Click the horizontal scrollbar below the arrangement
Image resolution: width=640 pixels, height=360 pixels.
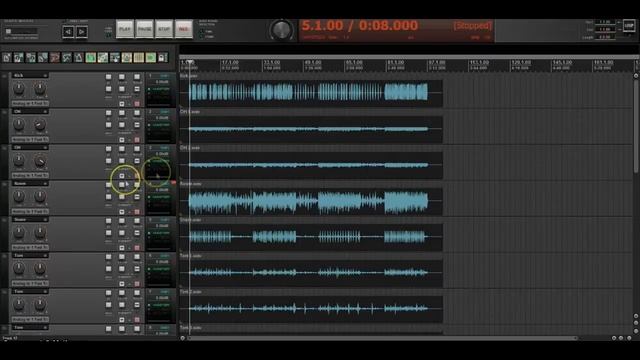(x=382, y=338)
